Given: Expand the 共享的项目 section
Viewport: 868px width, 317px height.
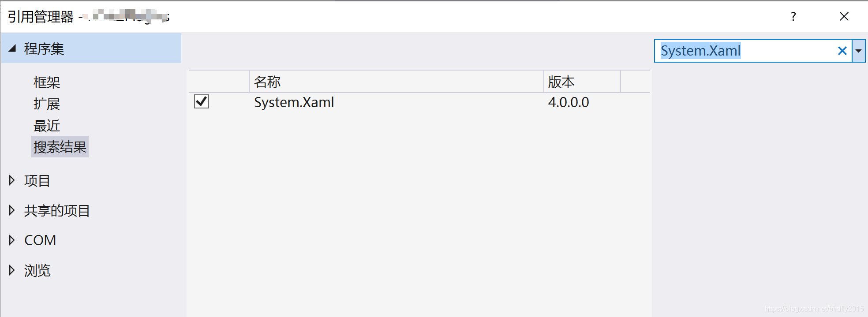Looking at the screenshot, I should [56, 210].
